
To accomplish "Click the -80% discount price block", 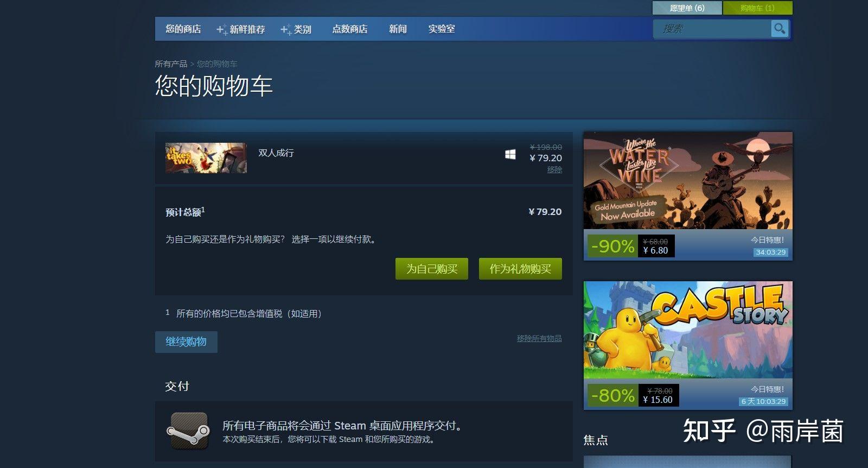I will (633, 395).
